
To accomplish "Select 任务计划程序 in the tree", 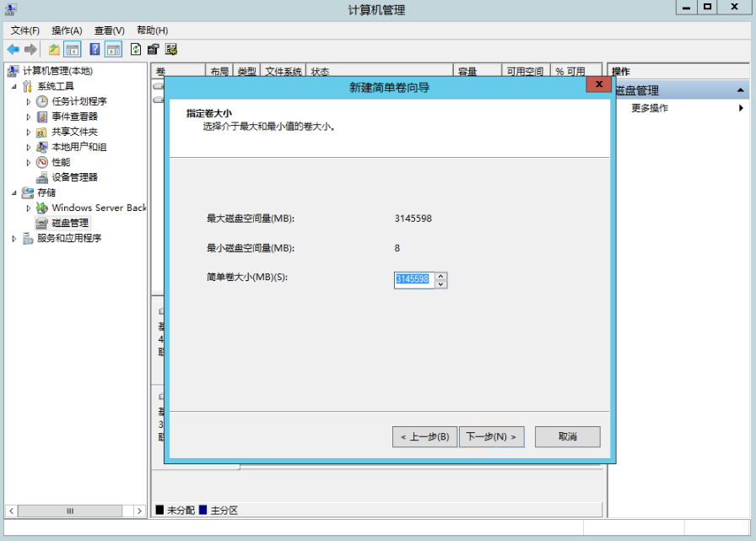I will [79, 101].
